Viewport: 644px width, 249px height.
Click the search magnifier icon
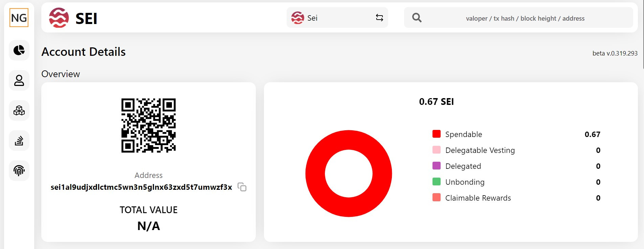(417, 18)
